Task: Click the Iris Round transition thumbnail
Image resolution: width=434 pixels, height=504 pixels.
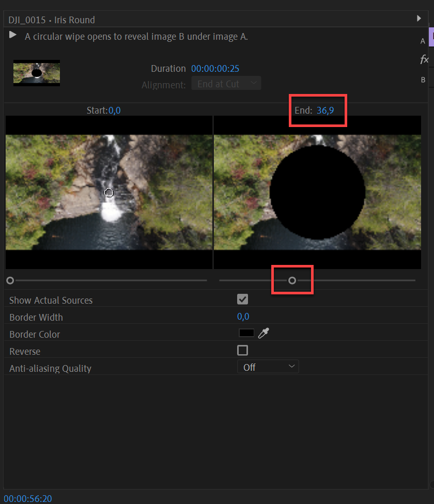Action: pyautogui.click(x=36, y=73)
